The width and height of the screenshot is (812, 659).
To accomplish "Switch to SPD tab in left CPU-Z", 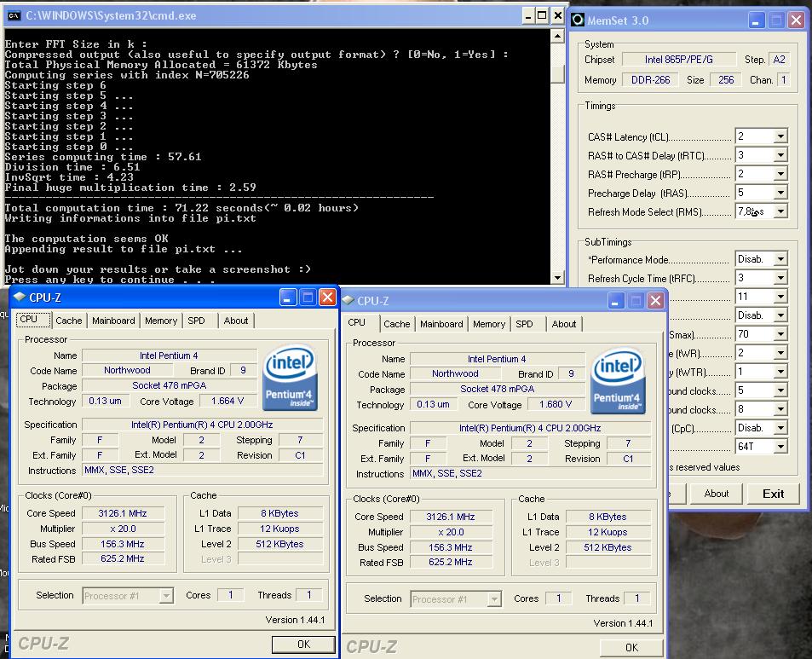I will tap(196, 321).
